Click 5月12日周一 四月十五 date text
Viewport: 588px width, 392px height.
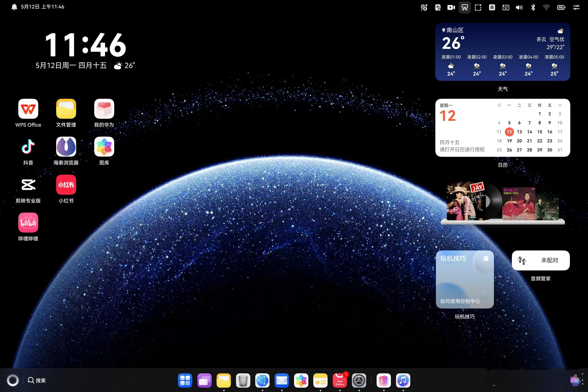[x=71, y=66]
